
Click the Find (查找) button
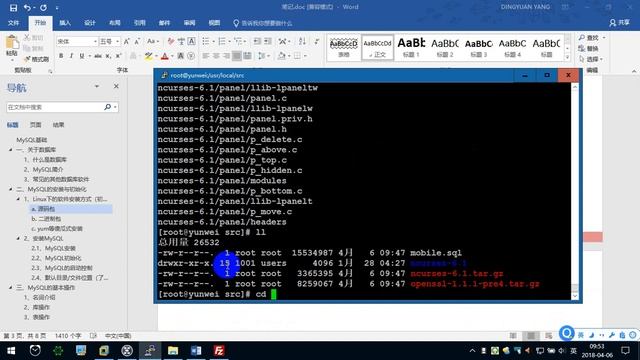589,38
